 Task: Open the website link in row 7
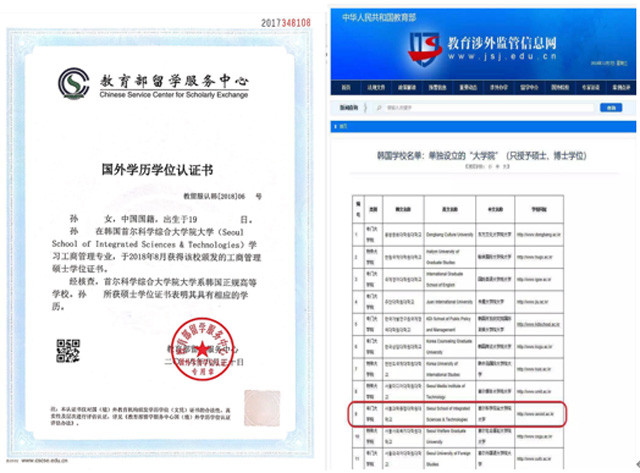point(533,369)
